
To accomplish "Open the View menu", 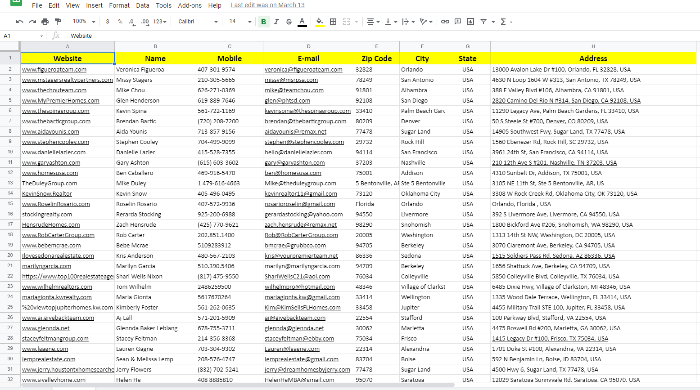I will [72, 5].
